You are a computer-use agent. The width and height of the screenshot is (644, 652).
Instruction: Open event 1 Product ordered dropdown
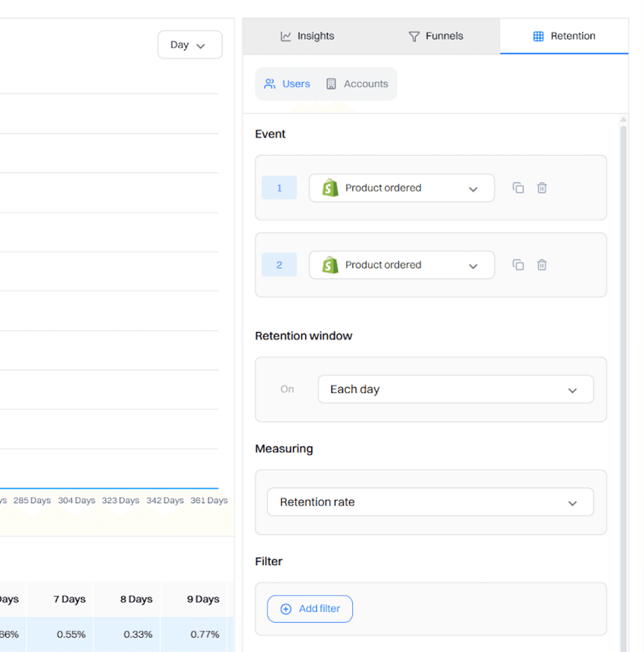coord(402,188)
